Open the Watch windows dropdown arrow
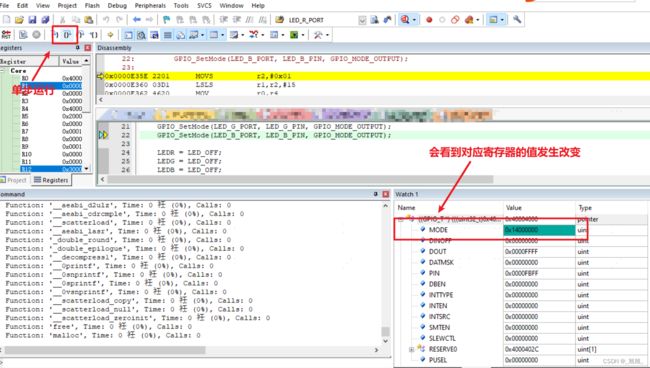 click(x=202, y=35)
